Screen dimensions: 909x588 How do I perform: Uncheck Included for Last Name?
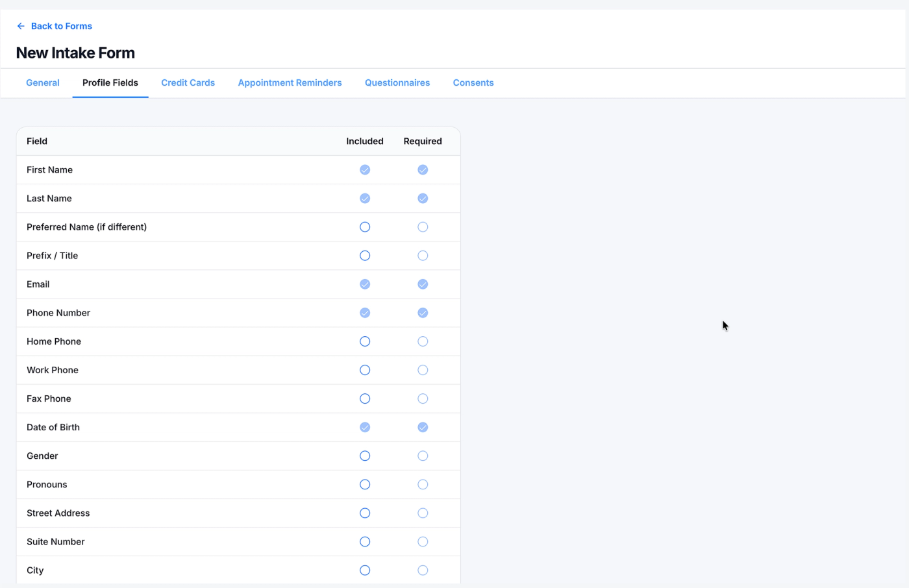tap(365, 199)
